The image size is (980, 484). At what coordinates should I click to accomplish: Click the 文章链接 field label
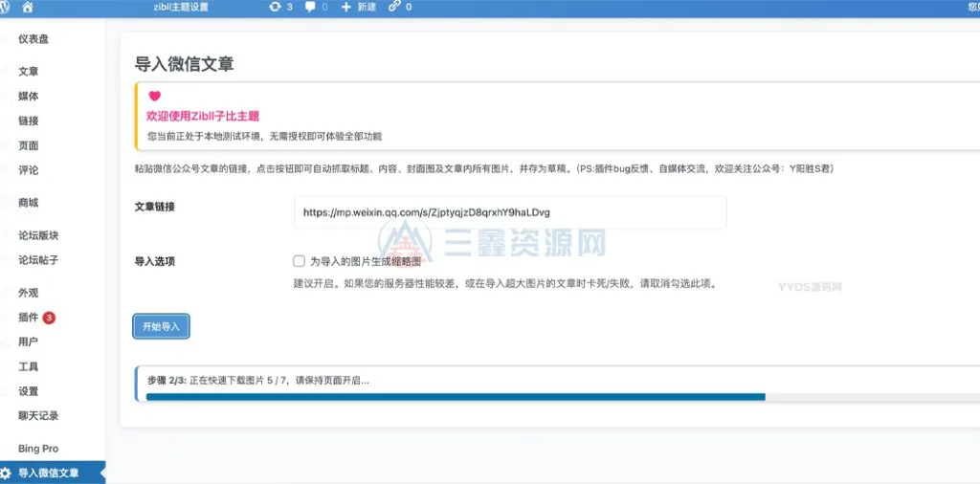tap(154, 207)
